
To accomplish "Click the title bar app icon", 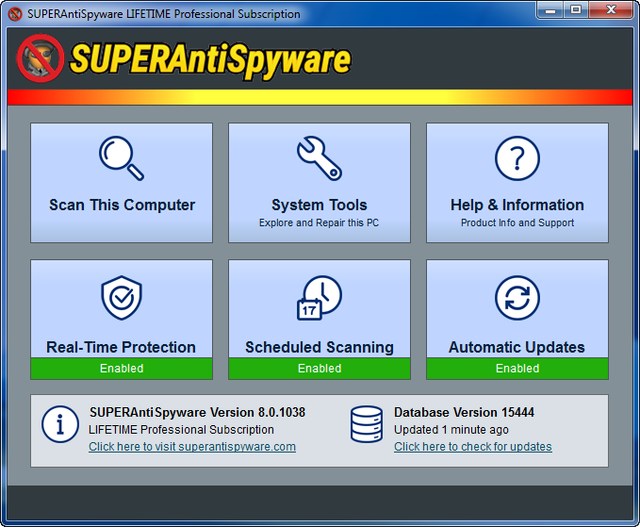I will pyautogui.click(x=15, y=14).
